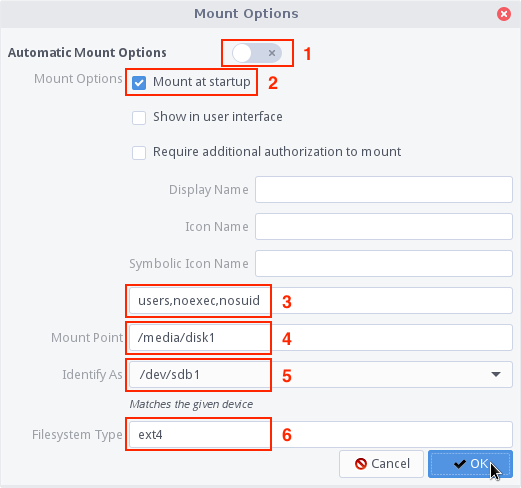521x488 pixels.
Task: Focus the Symbolic Icon Name field
Action: [x=384, y=263]
